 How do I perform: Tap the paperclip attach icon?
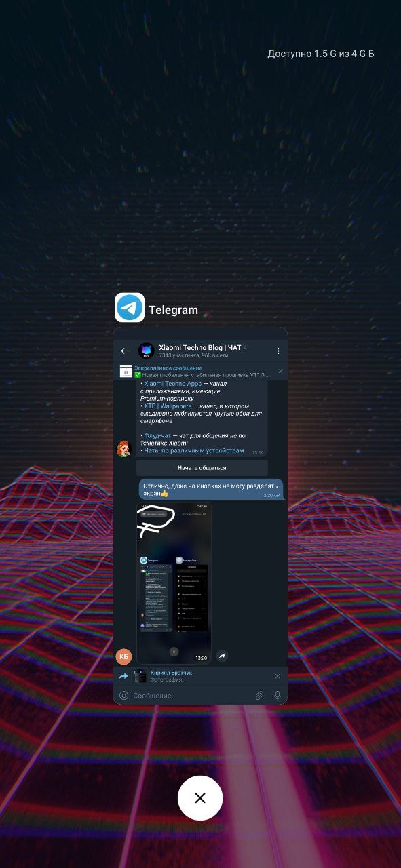259,695
